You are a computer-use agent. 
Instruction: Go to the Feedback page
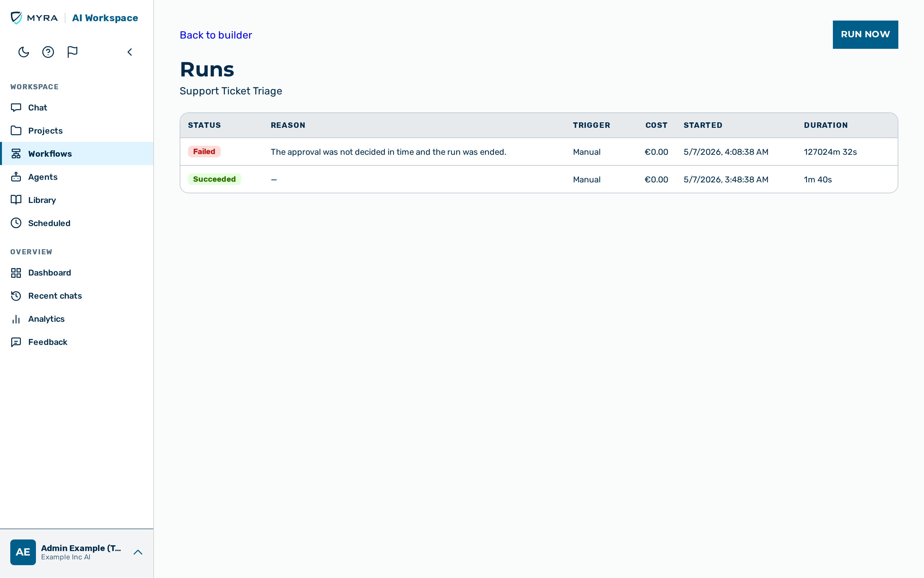click(x=77, y=342)
